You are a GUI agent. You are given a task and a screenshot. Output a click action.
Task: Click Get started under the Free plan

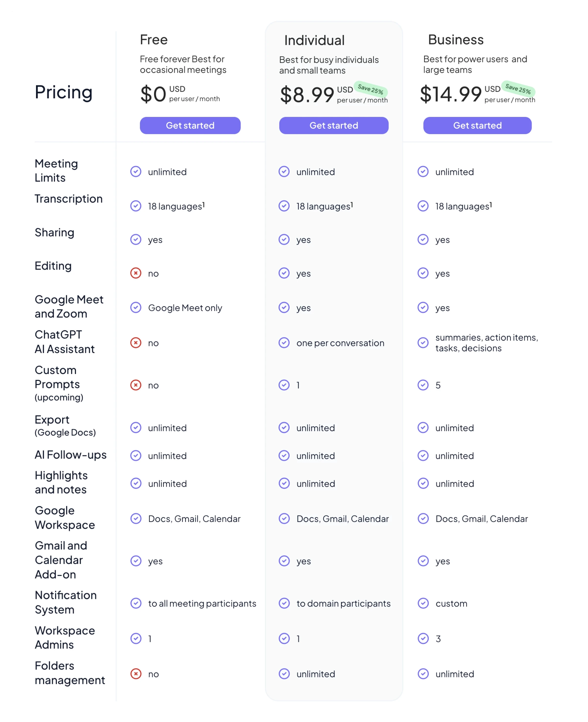coord(190,125)
